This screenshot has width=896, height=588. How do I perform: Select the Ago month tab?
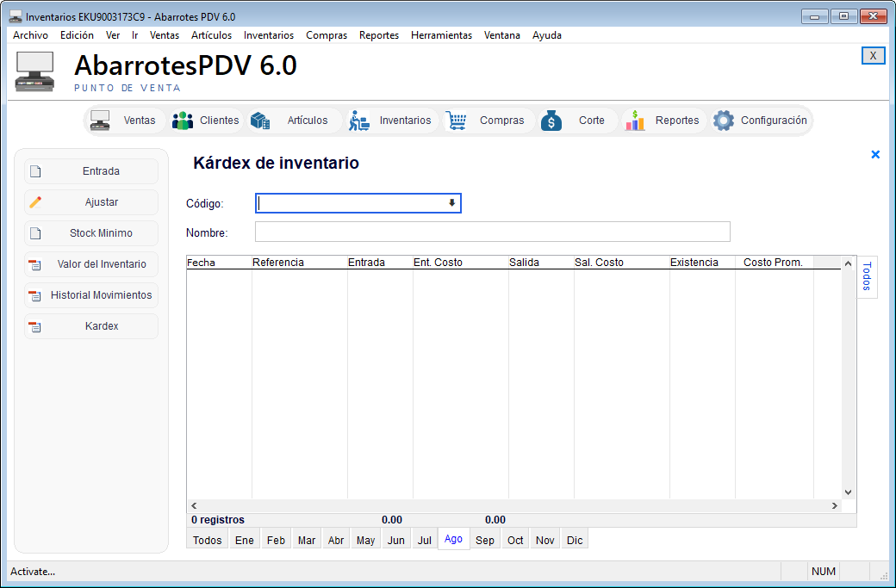454,539
